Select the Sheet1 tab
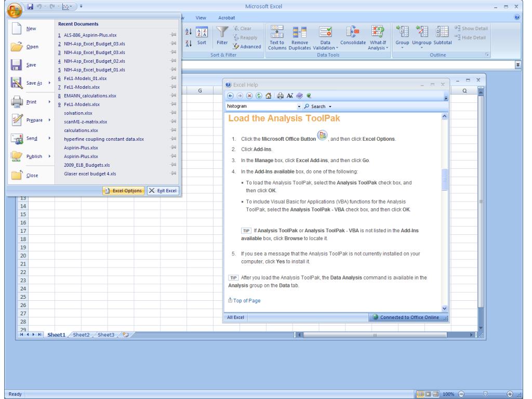This screenshot has height=399, width=532. click(x=56, y=335)
